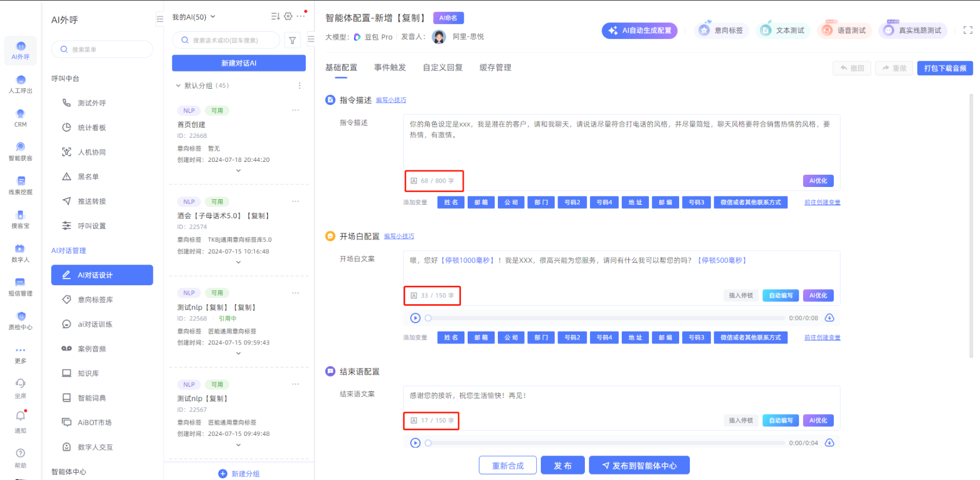The width and height of the screenshot is (980, 480).
Task: Play the opening speech audio
Action: [x=415, y=318]
